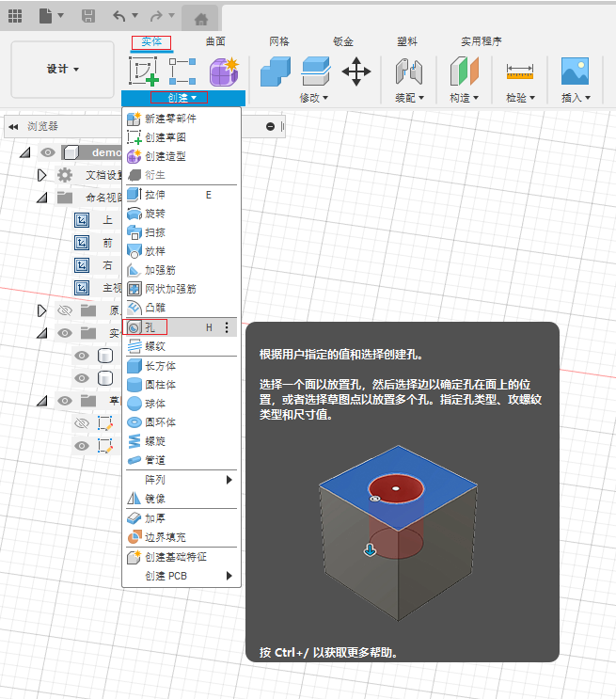Viewport: 616px width, 699px height.
Task: Toggle eye of the 草图 folder
Action: click(x=65, y=401)
